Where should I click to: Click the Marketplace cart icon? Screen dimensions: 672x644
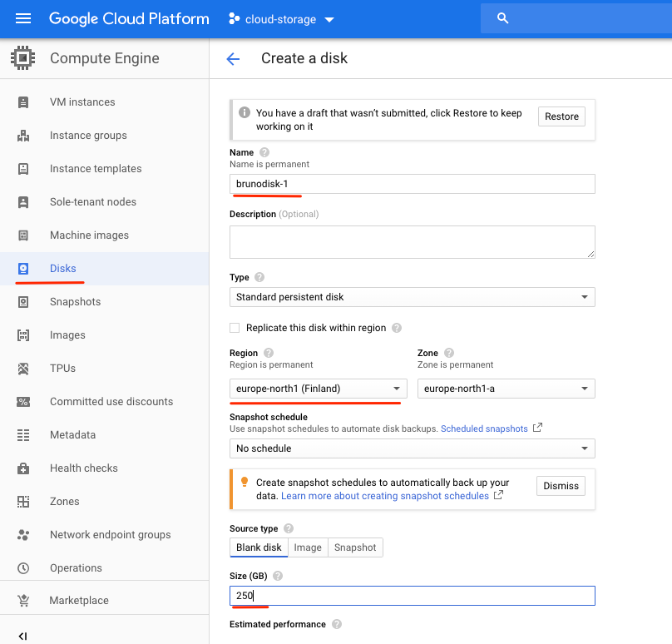pyautogui.click(x=23, y=601)
